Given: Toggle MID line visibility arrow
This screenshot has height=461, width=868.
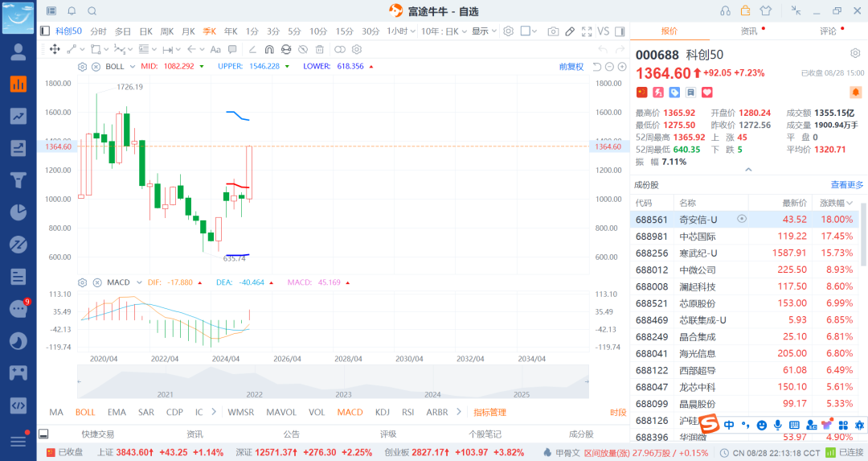Looking at the screenshot, I should click(202, 67).
